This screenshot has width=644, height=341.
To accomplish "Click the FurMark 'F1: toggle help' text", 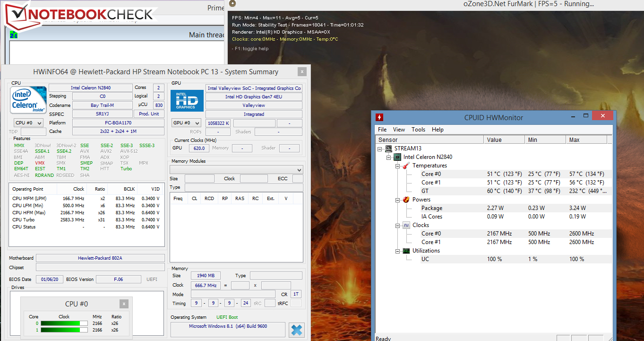I will 250,49.
